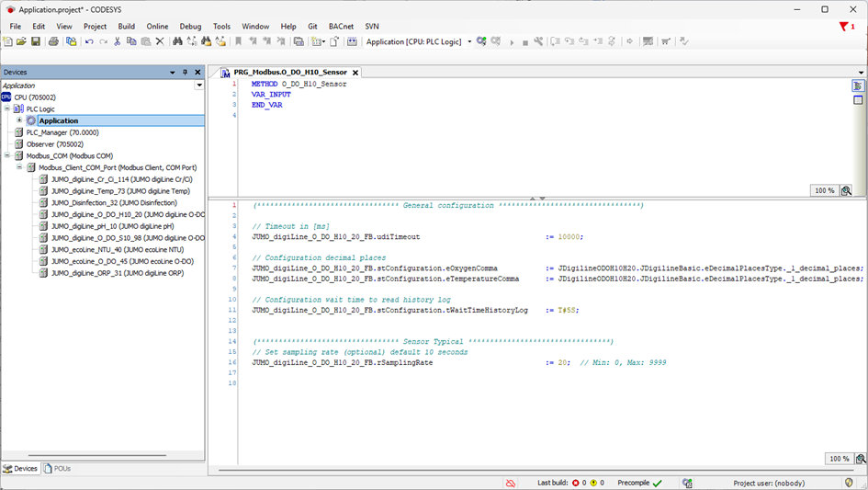
Task: Open the BACnet menu
Action: tap(341, 26)
